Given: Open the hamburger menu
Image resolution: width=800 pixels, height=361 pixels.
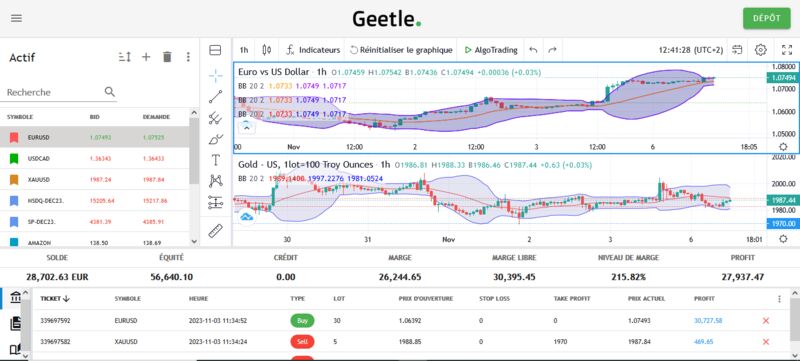Looking at the screenshot, I should tap(16, 18).
